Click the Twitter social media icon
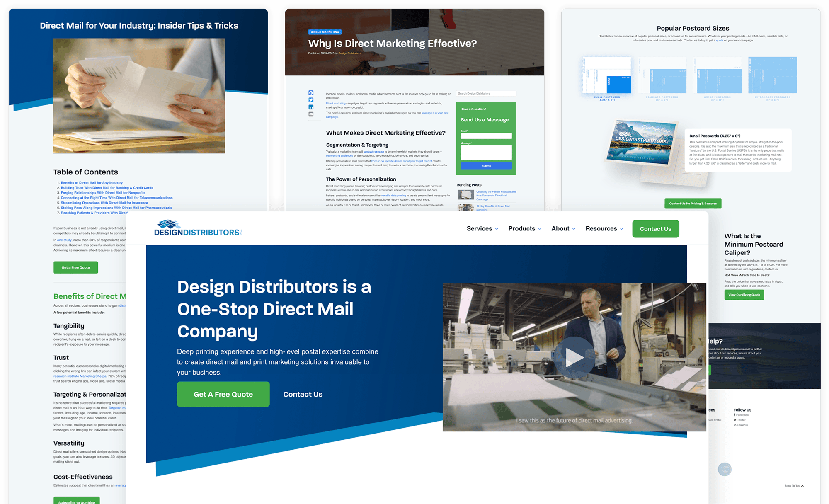This screenshot has width=829, height=504. click(x=735, y=420)
